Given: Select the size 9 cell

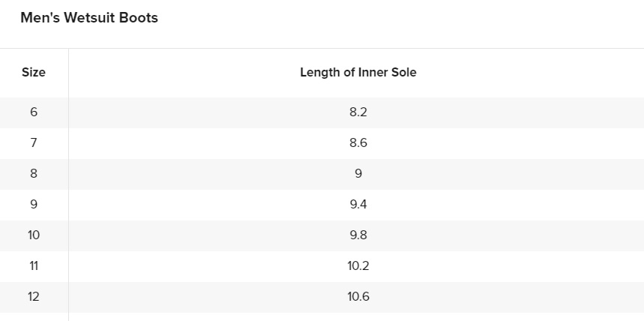Looking at the screenshot, I should pos(34,205).
